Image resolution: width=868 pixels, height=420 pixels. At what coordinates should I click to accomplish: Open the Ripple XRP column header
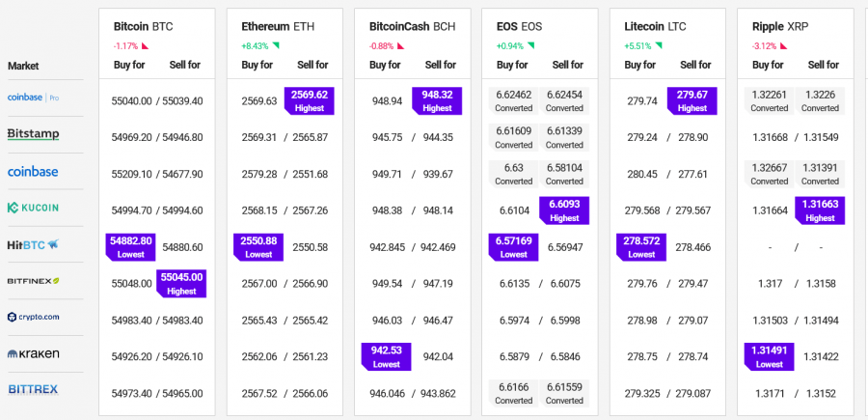(782, 27)
